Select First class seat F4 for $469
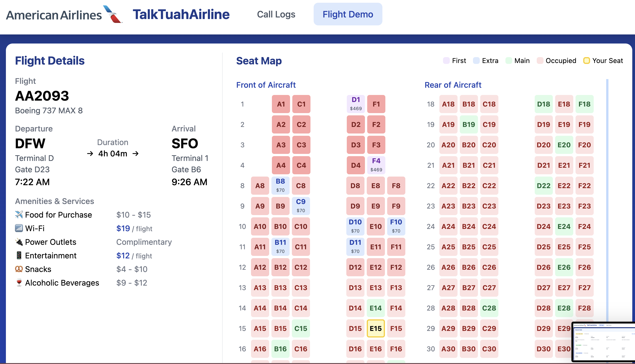The height and width of the screenshot is (364, 635). (376, 165)
